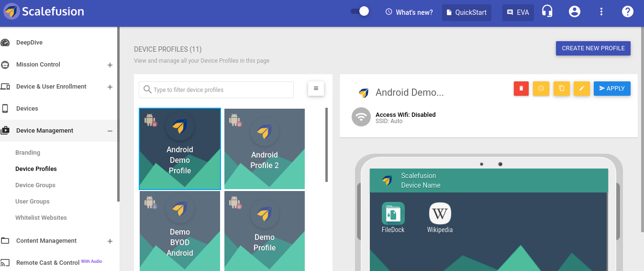Click the help question mark icon
The height and width of the screenshot is (271, 644).
click(628, 12)
